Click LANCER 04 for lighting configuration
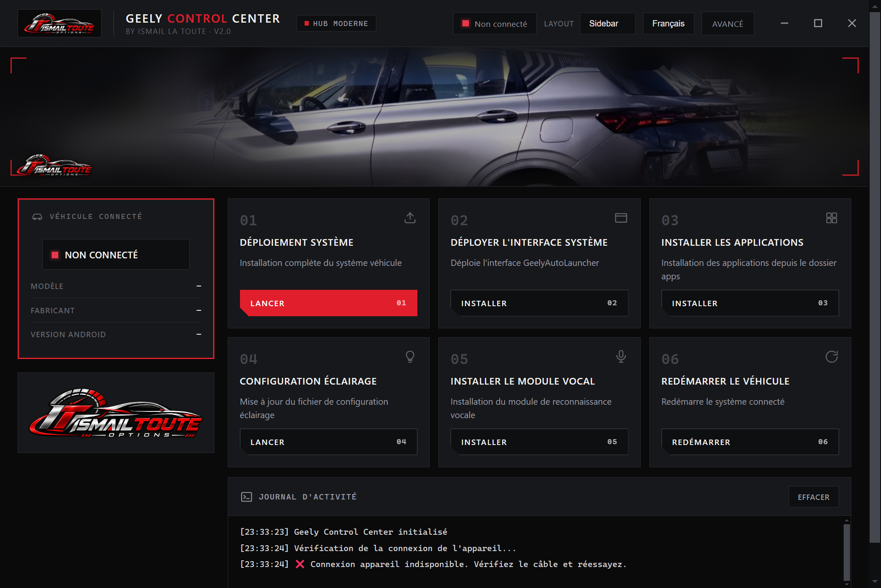Image resolution: width=881 pixels, height=588 pixels. coord(328,442)
